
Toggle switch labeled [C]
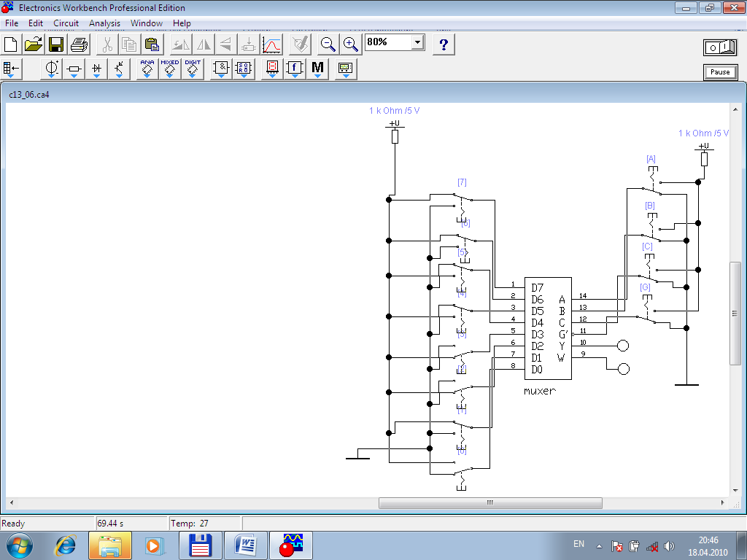650,269
